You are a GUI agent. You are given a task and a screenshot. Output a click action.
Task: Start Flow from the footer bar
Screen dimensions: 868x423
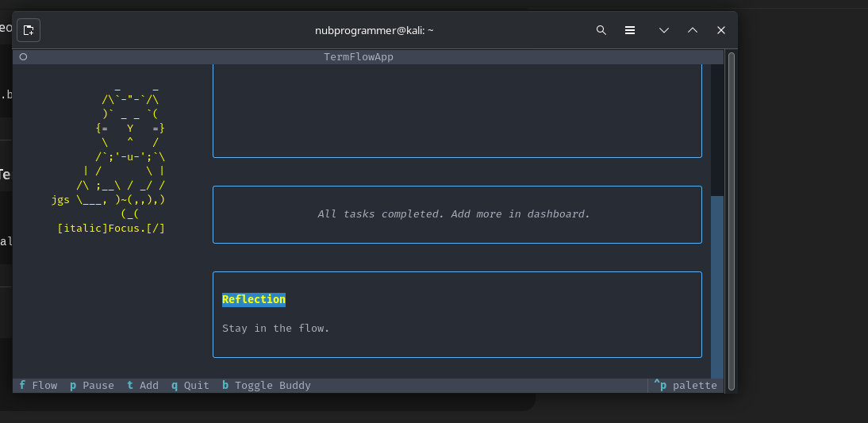pos(38,385)
